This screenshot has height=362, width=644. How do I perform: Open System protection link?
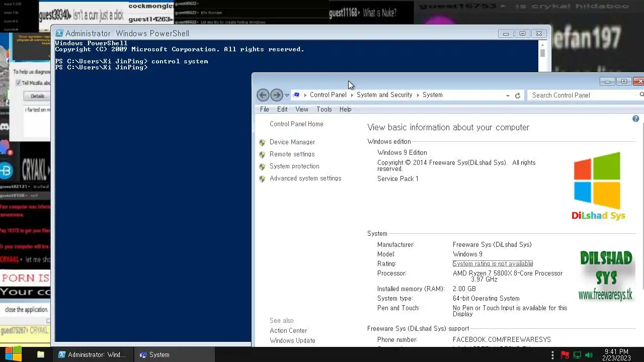pos(294,166)
